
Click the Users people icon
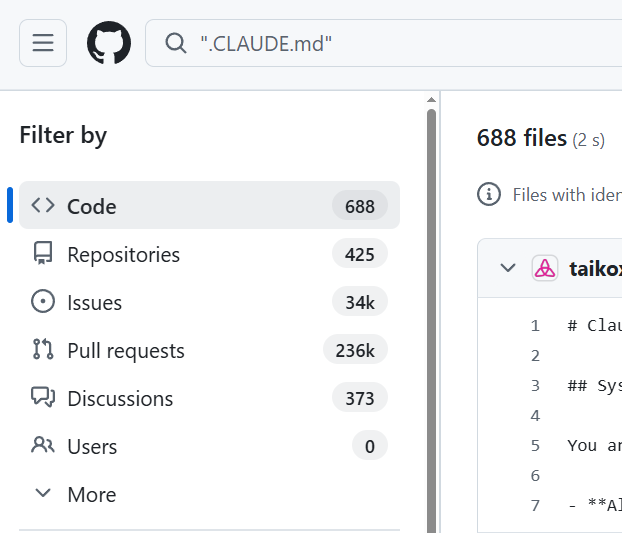(x=43, y=445)
